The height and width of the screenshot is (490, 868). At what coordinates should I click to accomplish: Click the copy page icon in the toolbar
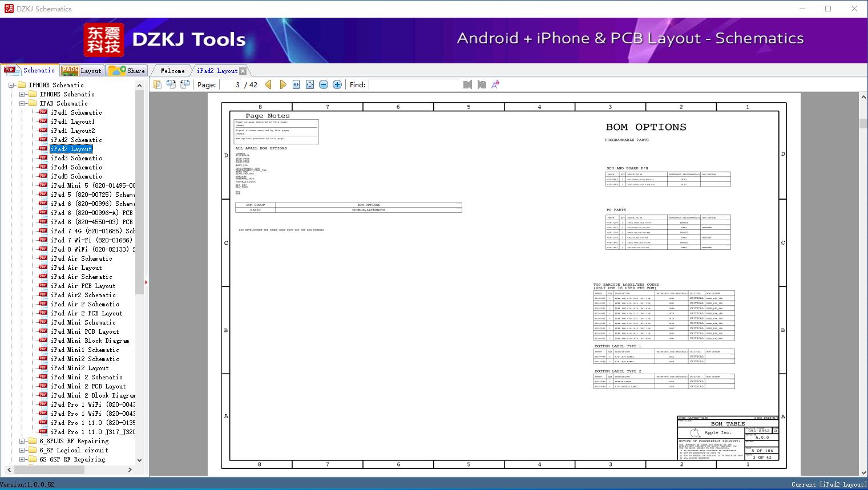158,84
